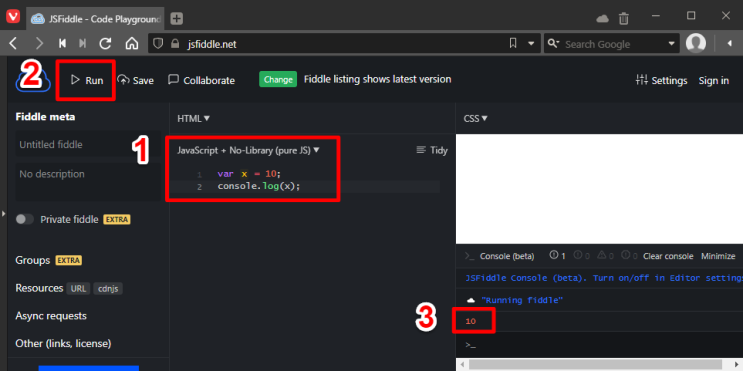
Task: Click the fast forward navigation icon
Action: click(83, 44)
